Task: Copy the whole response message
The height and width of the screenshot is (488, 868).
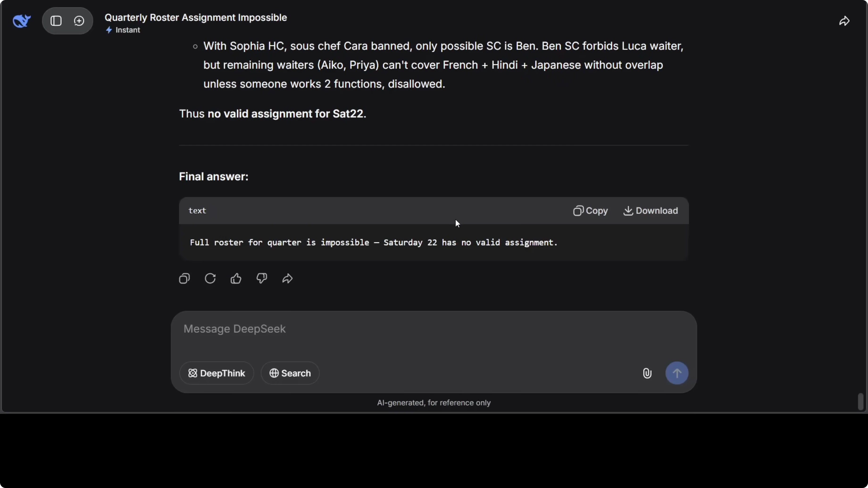Action: (184, 278)
